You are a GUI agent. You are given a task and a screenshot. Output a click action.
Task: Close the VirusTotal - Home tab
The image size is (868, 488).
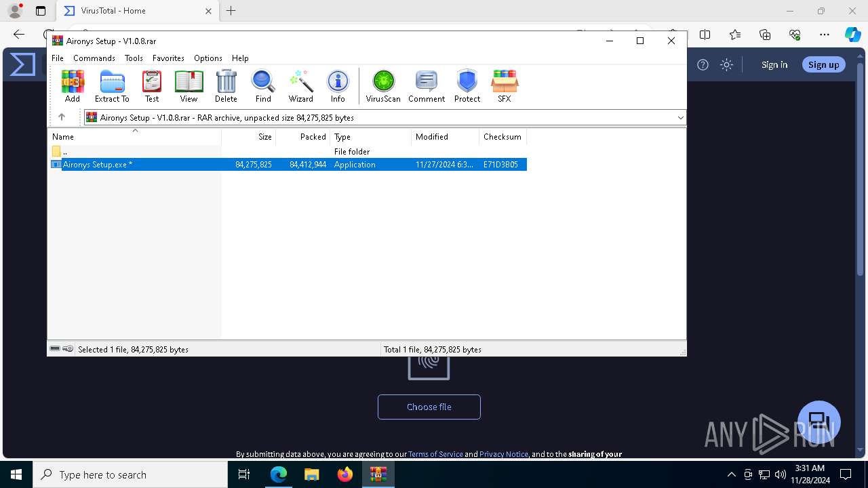click(x=209, y=11)
